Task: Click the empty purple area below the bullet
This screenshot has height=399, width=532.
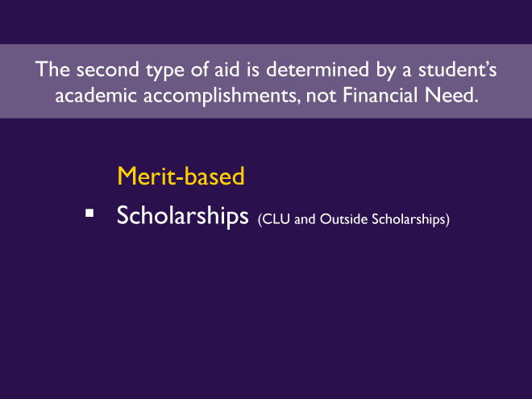Action: click(x=266, y=314)
